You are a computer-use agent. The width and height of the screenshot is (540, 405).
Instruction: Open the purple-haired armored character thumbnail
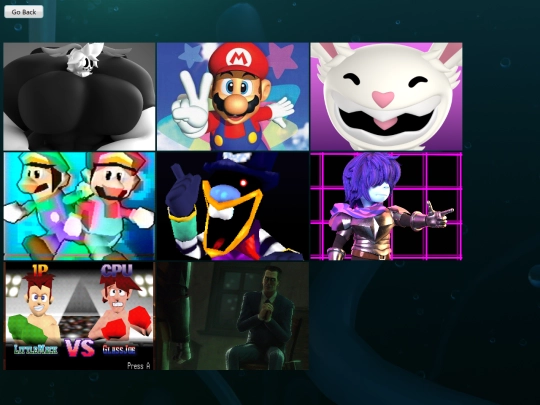[x=386, y=206]
